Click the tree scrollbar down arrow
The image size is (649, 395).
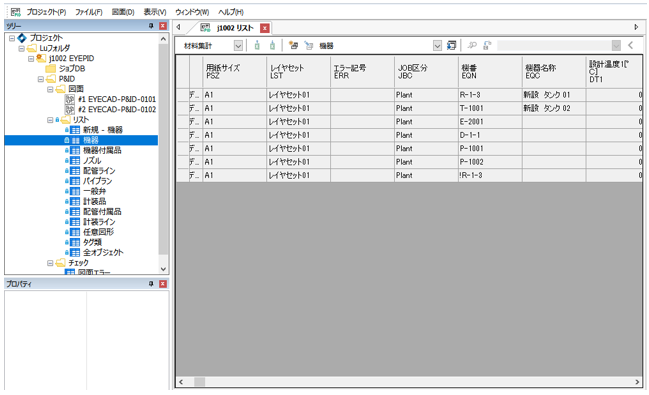coord(163,269)
